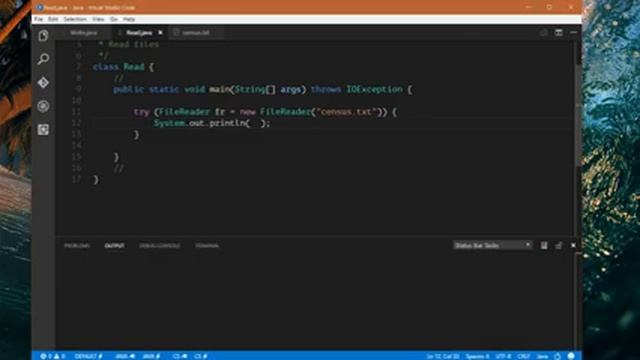Open the Help menu
This screenshot has height=360, width=640.
point(129,19)
